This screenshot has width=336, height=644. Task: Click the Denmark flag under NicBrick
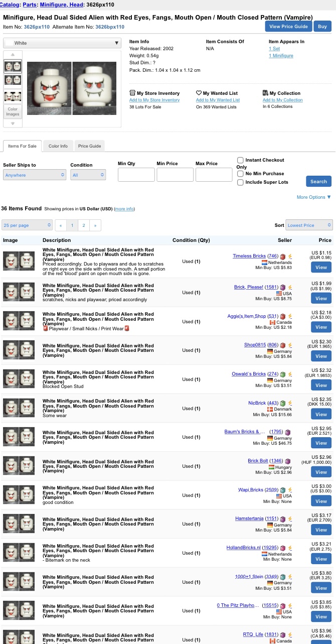click(x=270, y=409)
